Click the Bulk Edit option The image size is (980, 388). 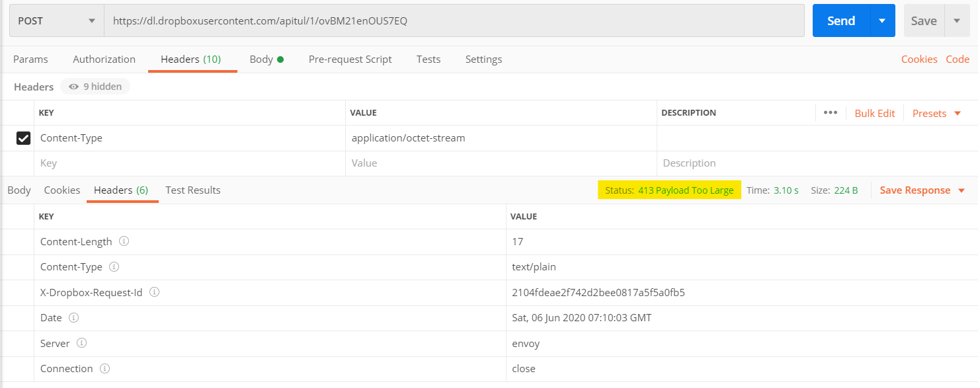coord(874,113)
